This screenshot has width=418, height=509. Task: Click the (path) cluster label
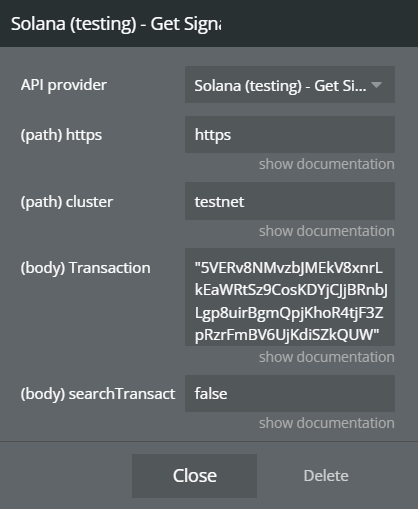point(67,202)
